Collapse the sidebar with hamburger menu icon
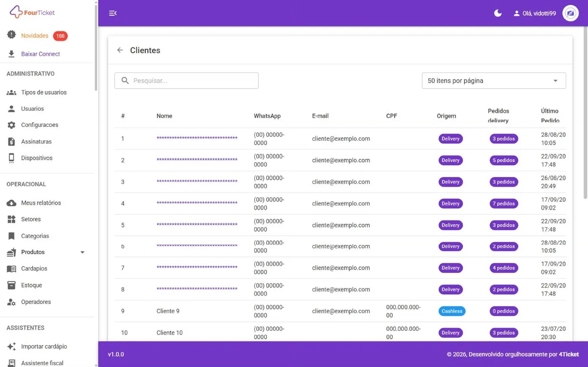 tap(113, 13)
